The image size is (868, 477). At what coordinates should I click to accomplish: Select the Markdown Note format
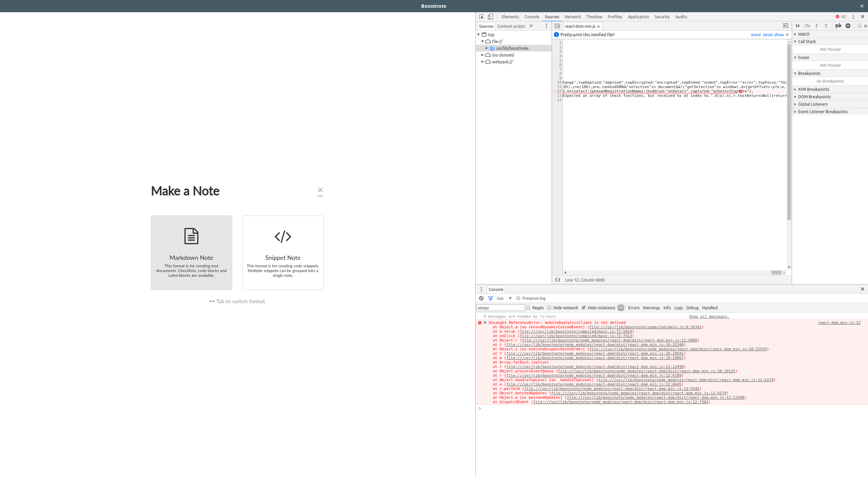point(192,252)
